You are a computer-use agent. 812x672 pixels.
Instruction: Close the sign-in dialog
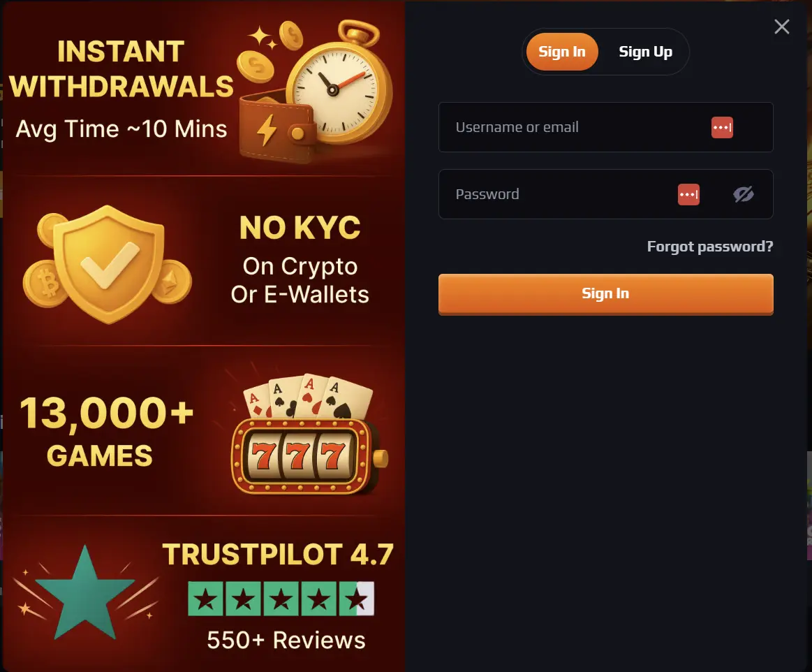coord(781,27)
